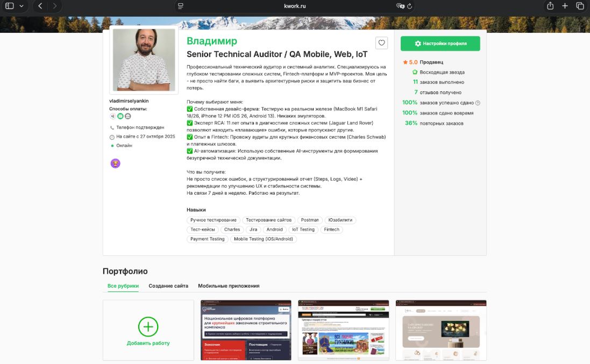Image resolution: width=590 pixels, height=364 pixels.
Task: Switch to the Создание сайта tab
Action: (x=168, y=286)
